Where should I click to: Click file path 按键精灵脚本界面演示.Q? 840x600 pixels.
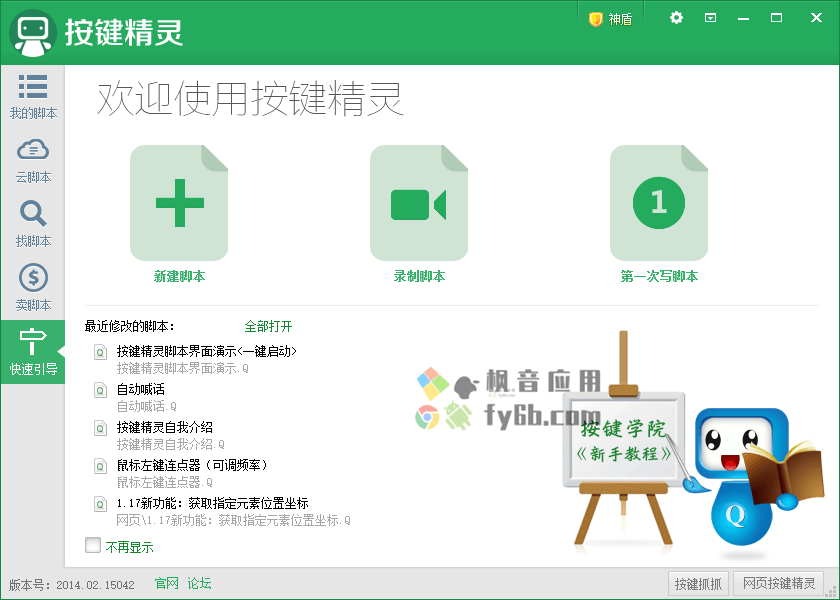tap(183, 369)
